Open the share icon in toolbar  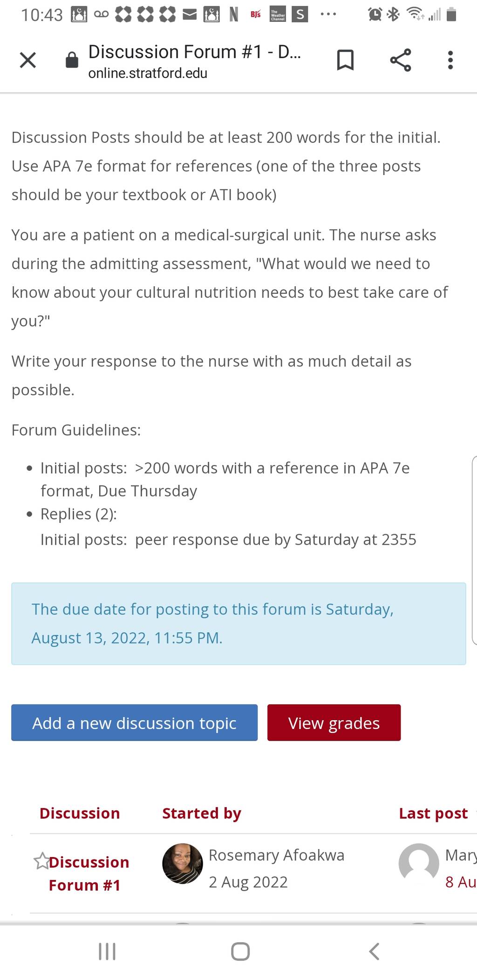pos(401,60)
